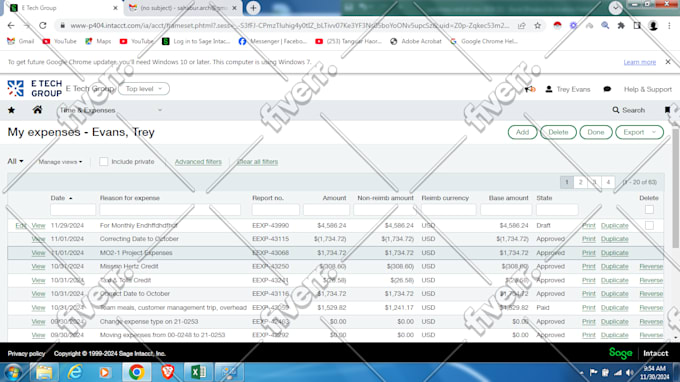
Task: Dismiss the Chrome update notification bar
Action: (668, 62)
